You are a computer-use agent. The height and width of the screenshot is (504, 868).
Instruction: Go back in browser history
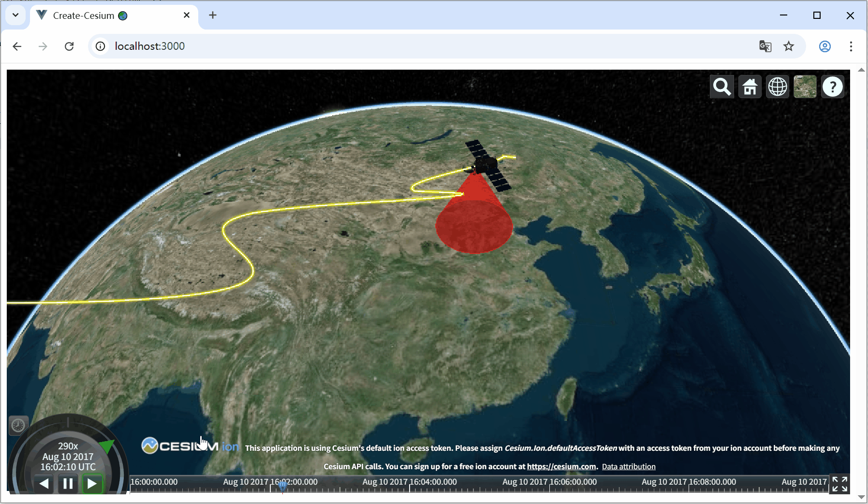click(x=17, y=46)
